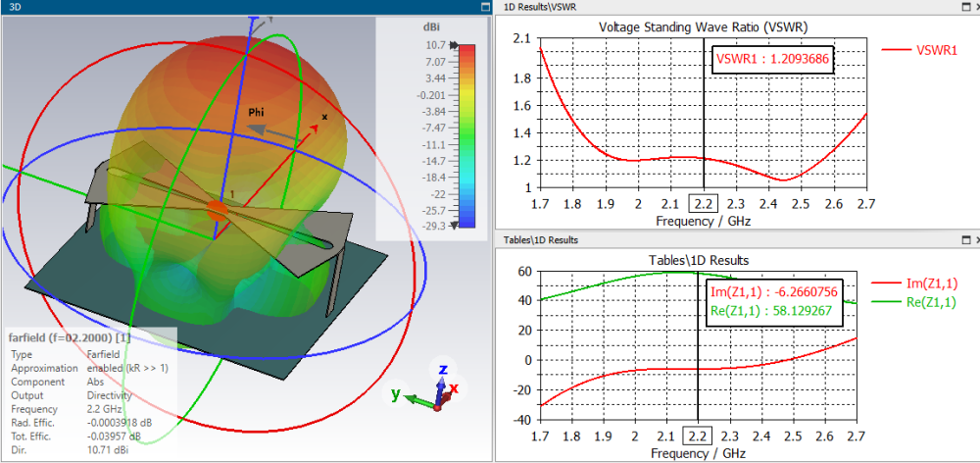Click the 2.2 marker box on impedance axis

[x=697, y=437]
